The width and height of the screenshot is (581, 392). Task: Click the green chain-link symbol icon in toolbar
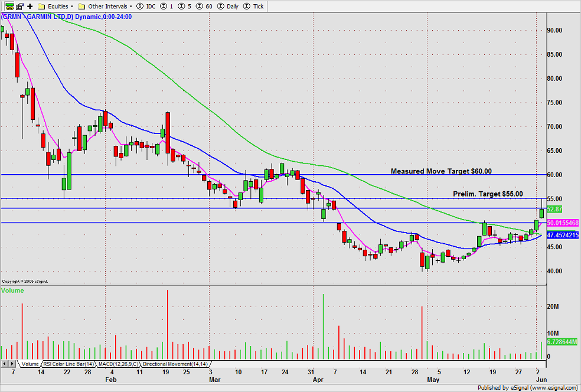tap(9, 6)
